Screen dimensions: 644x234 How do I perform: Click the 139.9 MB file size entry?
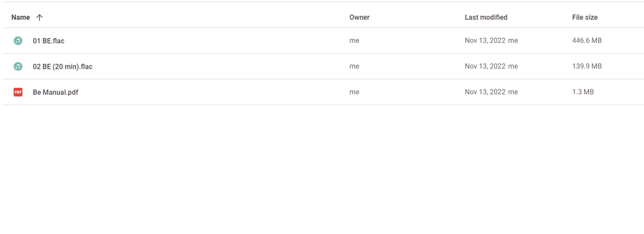[x=587, y=66]
